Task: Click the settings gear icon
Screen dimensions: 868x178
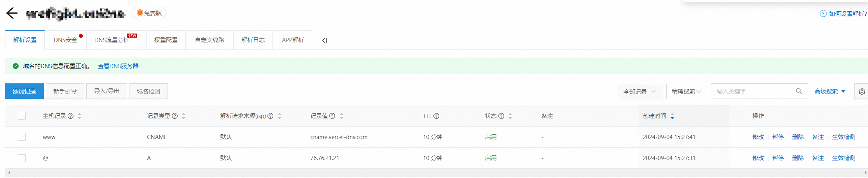Action: click(862, 92)
